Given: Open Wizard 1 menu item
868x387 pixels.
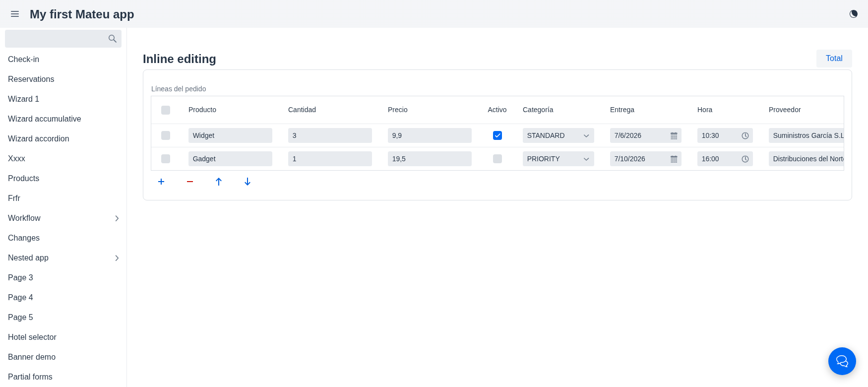Looking at the screenshot, I should (23, 99).
